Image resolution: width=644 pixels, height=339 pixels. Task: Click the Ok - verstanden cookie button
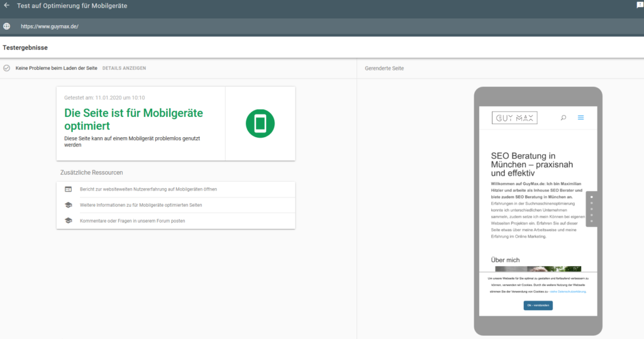pos(538,305)
